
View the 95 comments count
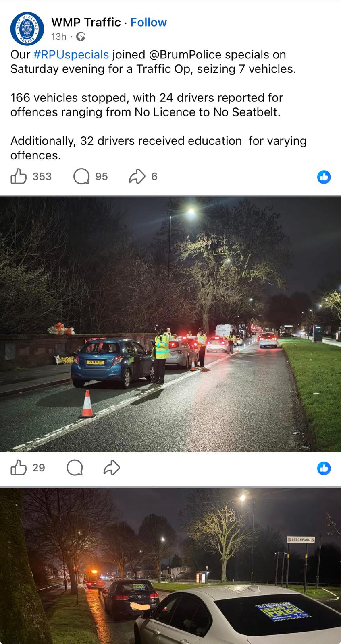[102, 176]
